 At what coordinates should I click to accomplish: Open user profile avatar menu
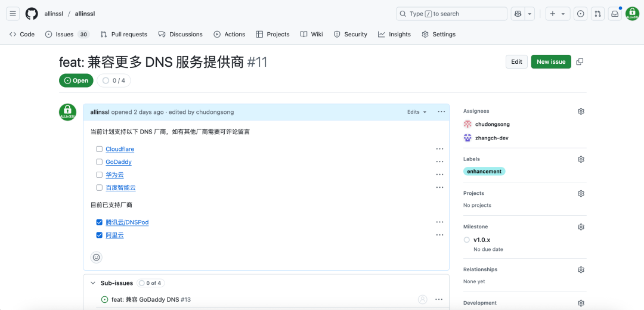[x=632, y=14]
